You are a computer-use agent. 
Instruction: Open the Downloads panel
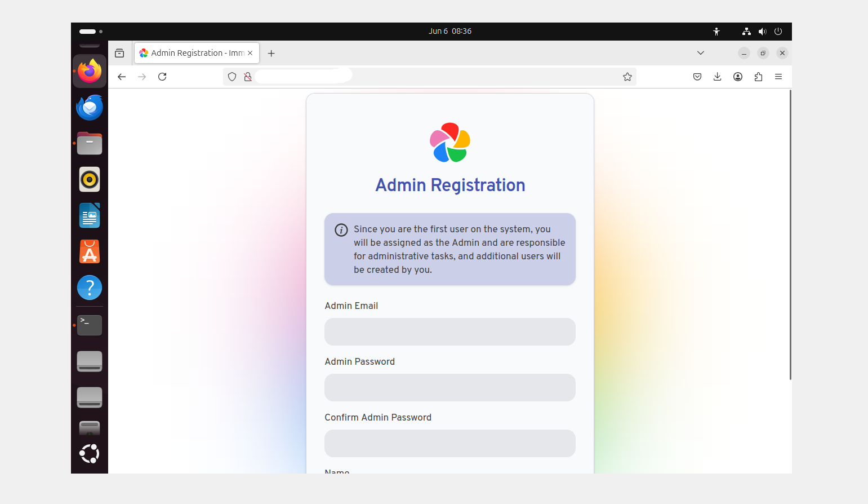[718, 77]
